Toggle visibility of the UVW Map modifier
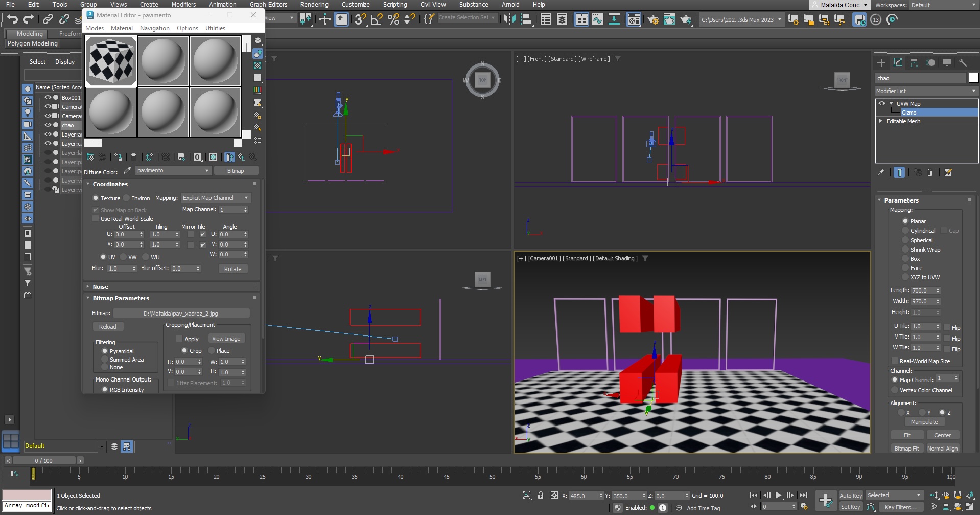 pos(882,103)
